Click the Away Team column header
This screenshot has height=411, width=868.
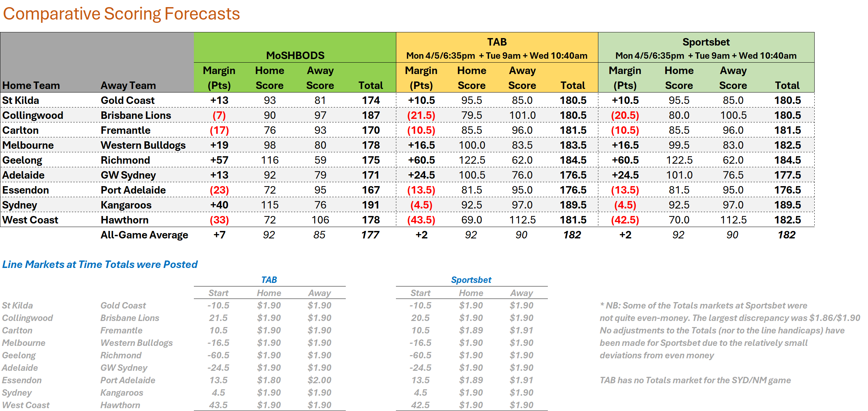click(128, 85)
